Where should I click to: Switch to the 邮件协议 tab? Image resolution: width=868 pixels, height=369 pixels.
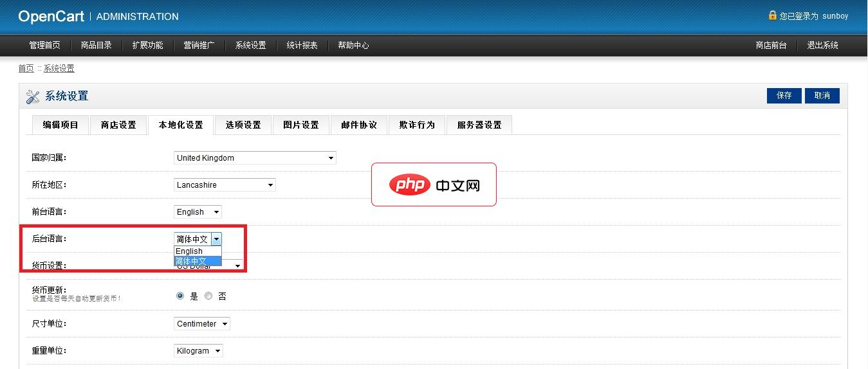click(x=359, y=125)
